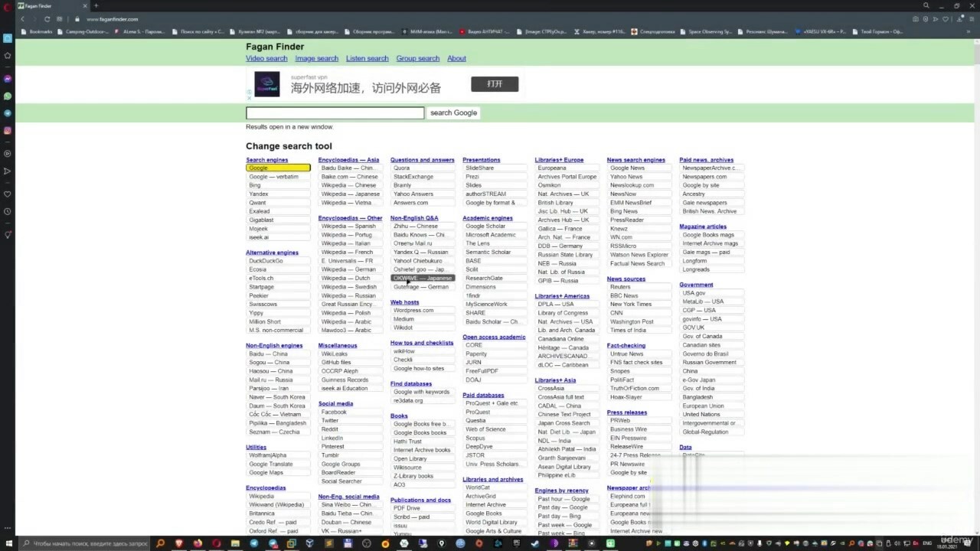Reload the page with the refresh icon
This screenshot has height=551, width=980.
pyautogui.click(x=47, y=18)
